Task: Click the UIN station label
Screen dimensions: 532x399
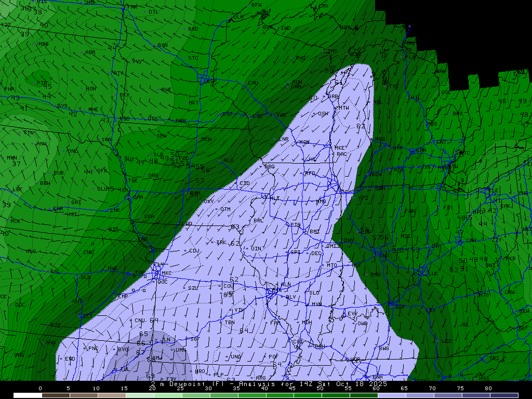Action: (256, 249)
